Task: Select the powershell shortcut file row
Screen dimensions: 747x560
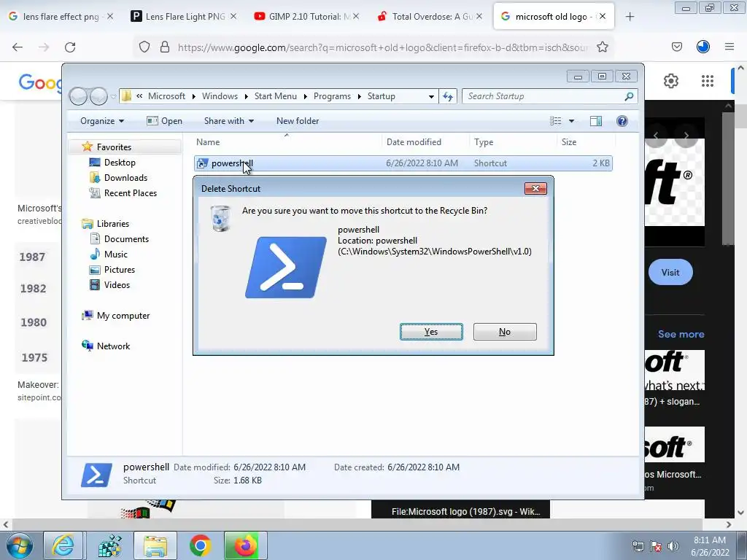Action: [x=403, y=163]
